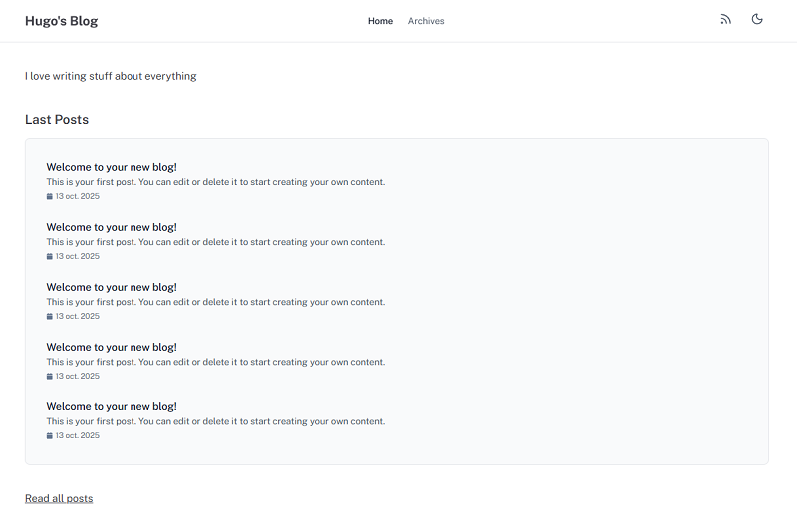The width and height of the screenshot is (797, 532).
Task: Open the Archives page
Action: [x=426, y=21]
